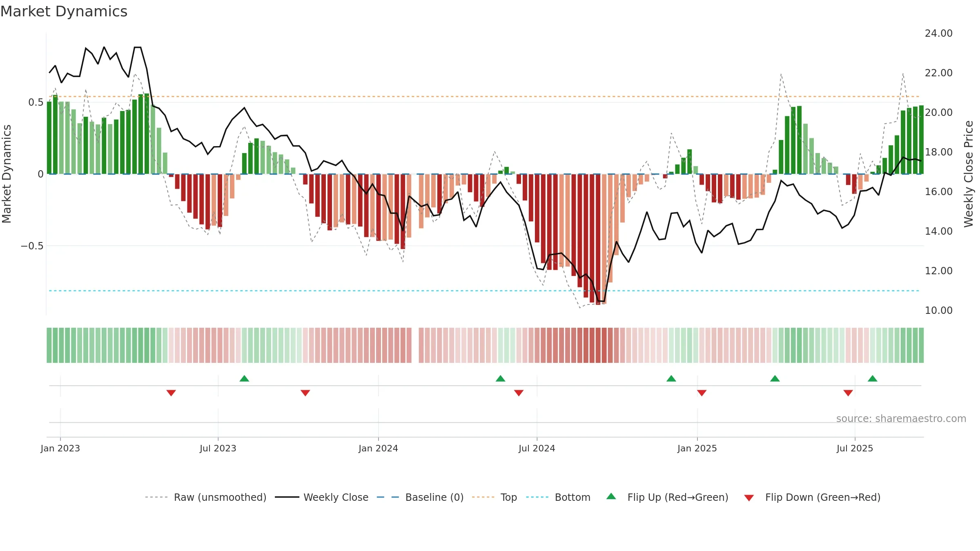Click the flip-down marker just after Jan 2025
980x551 pixels.
click(702, 393)
